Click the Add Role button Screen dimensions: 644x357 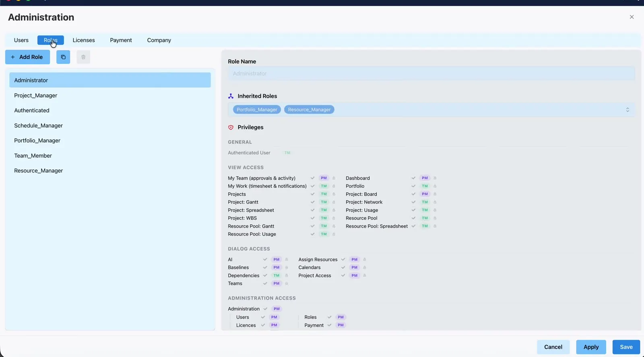point(27,57)
